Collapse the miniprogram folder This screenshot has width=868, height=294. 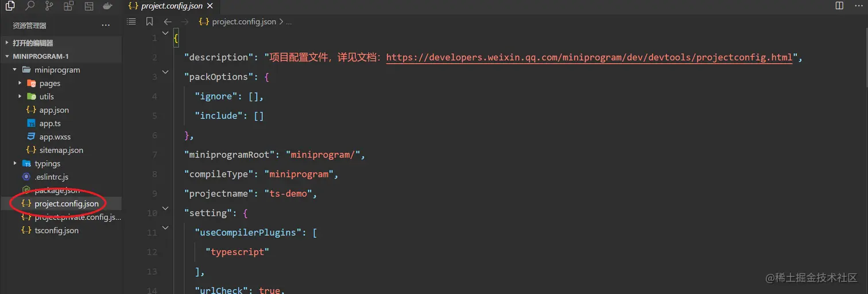coord(61,70)
